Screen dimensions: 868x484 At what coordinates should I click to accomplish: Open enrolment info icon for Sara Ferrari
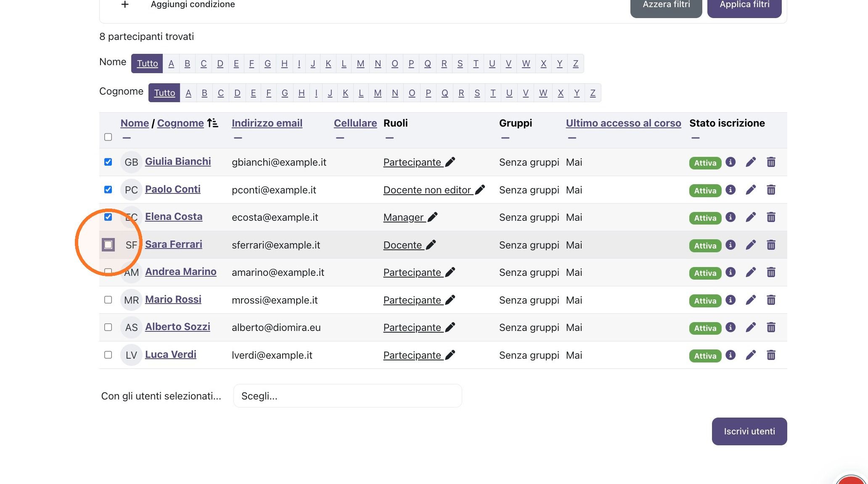730,245
